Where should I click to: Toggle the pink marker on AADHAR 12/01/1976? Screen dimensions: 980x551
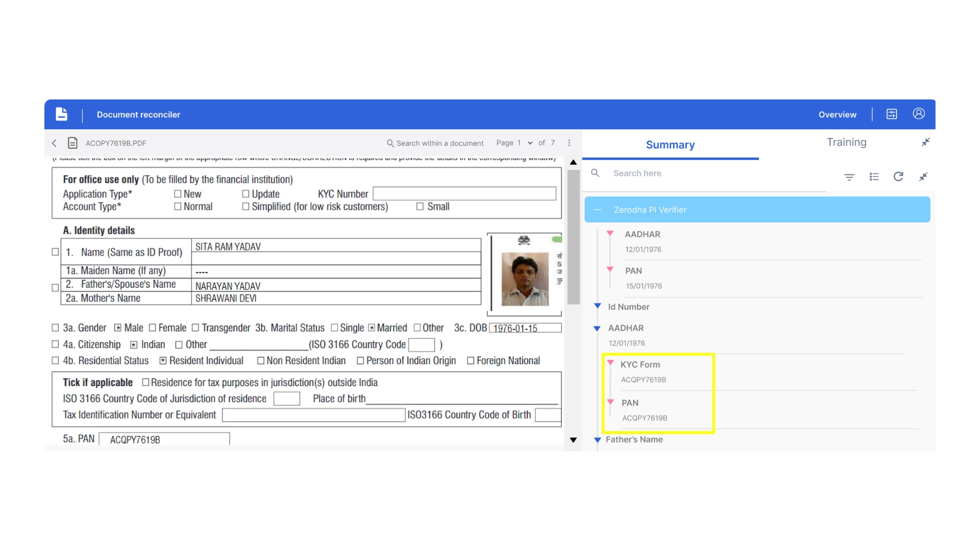(609, 233)
